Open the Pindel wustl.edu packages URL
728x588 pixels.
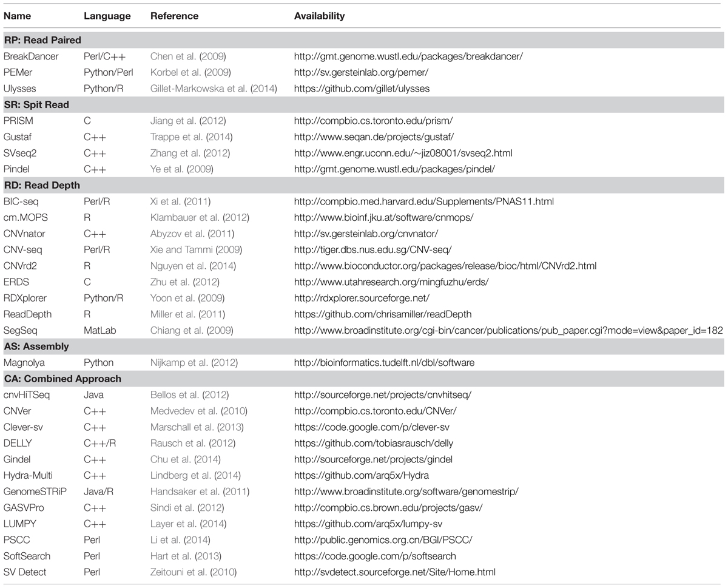pyautogui.click(x=395, y=169)
